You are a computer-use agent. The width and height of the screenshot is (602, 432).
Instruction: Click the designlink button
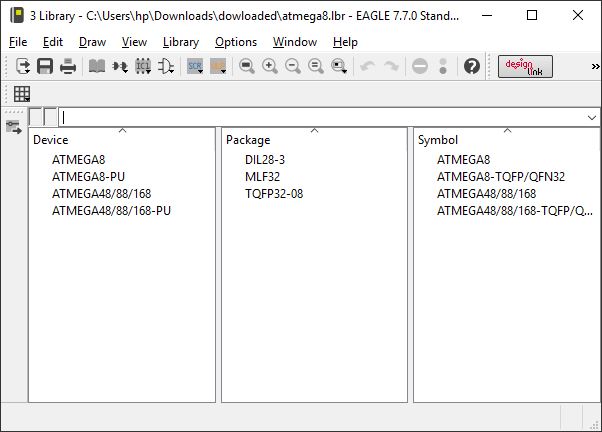pos(525,66)
